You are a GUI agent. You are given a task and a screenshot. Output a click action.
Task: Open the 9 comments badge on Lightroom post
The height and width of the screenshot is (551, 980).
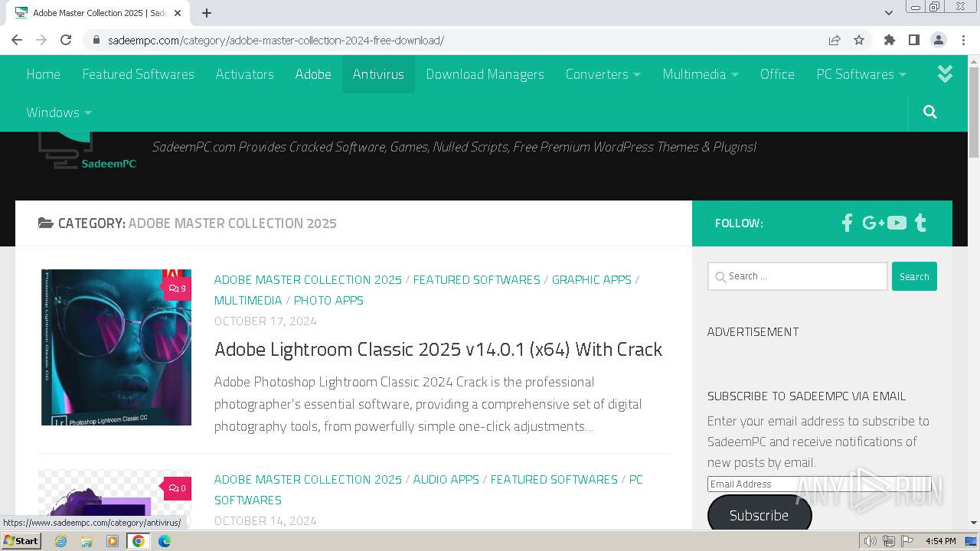coord(177,289)
